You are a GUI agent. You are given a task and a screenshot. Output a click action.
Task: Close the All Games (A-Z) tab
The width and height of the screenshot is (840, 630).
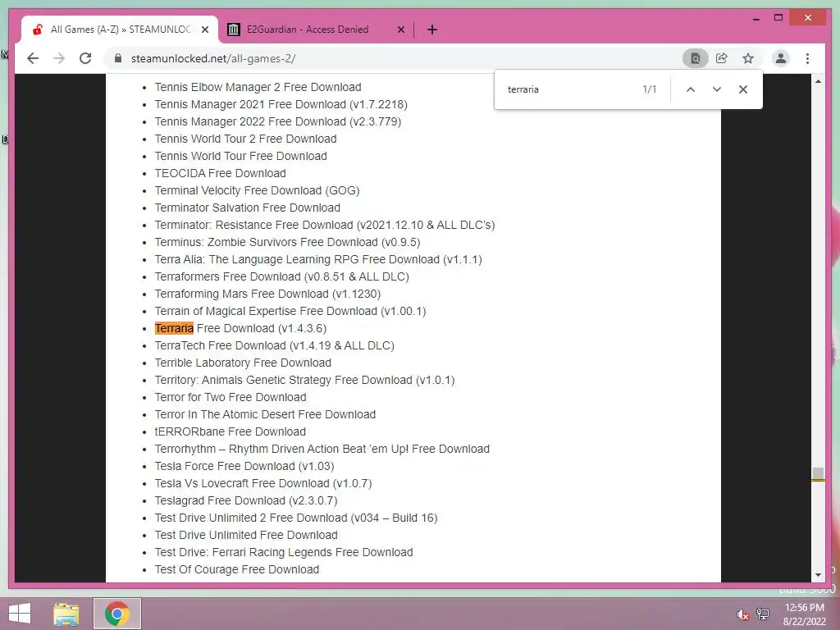[204, 30]
